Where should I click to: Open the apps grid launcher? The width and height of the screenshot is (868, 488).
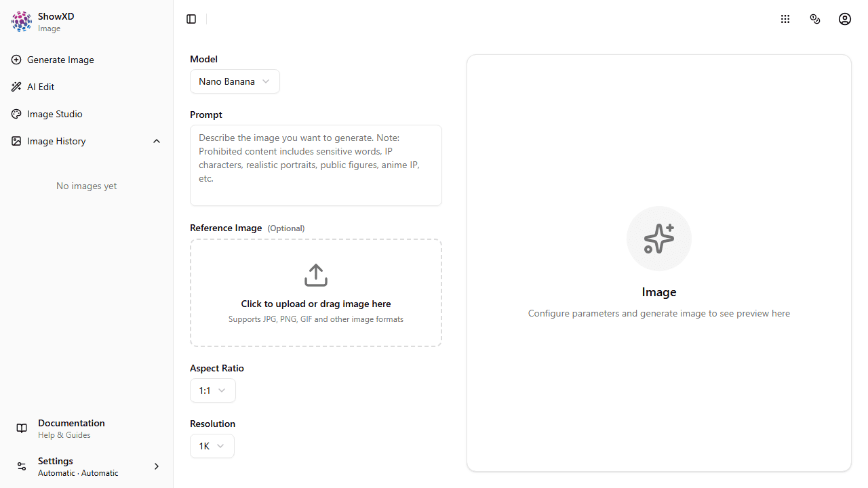coord(785,19)
